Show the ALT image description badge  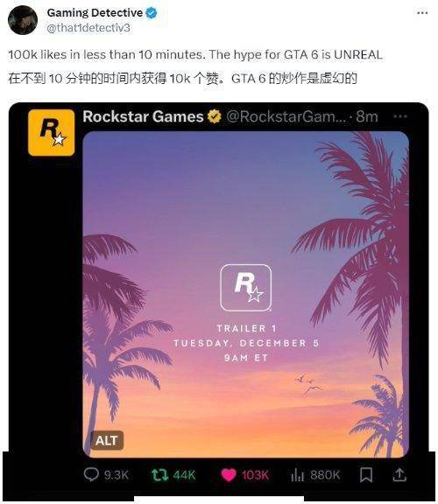[x=107, y=440]
